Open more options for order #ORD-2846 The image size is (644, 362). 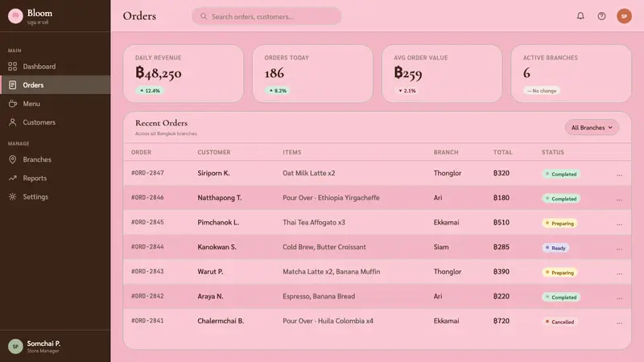click(x=619, y=200)
